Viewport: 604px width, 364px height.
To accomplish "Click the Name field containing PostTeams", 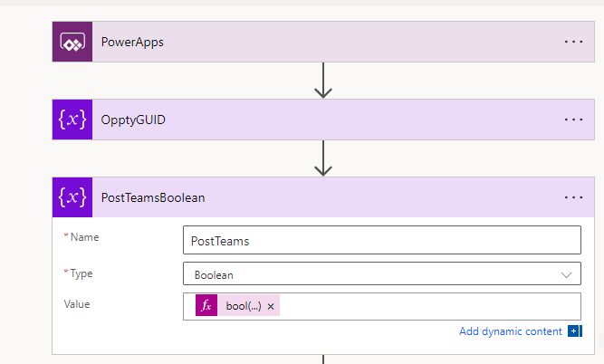I will 381,241.
